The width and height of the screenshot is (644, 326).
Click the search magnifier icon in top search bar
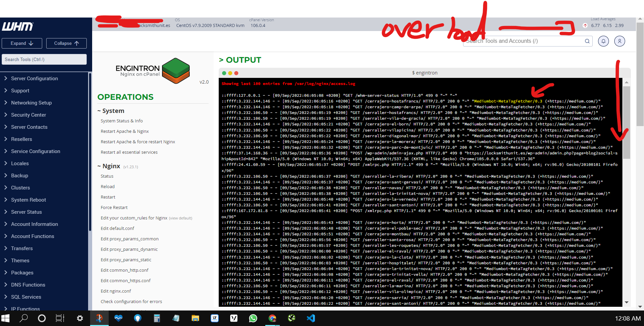[x=587, y=41]
